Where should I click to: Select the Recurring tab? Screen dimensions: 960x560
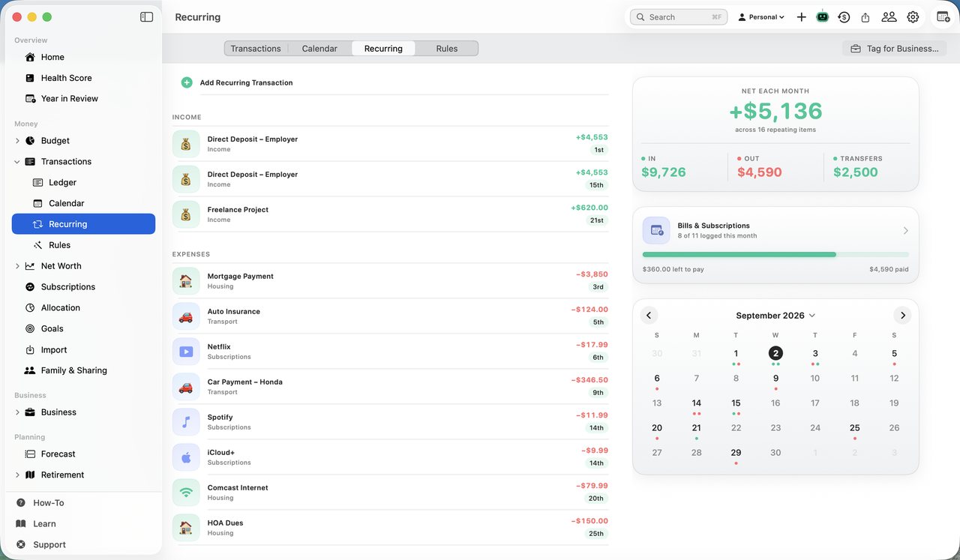(383, 48)
